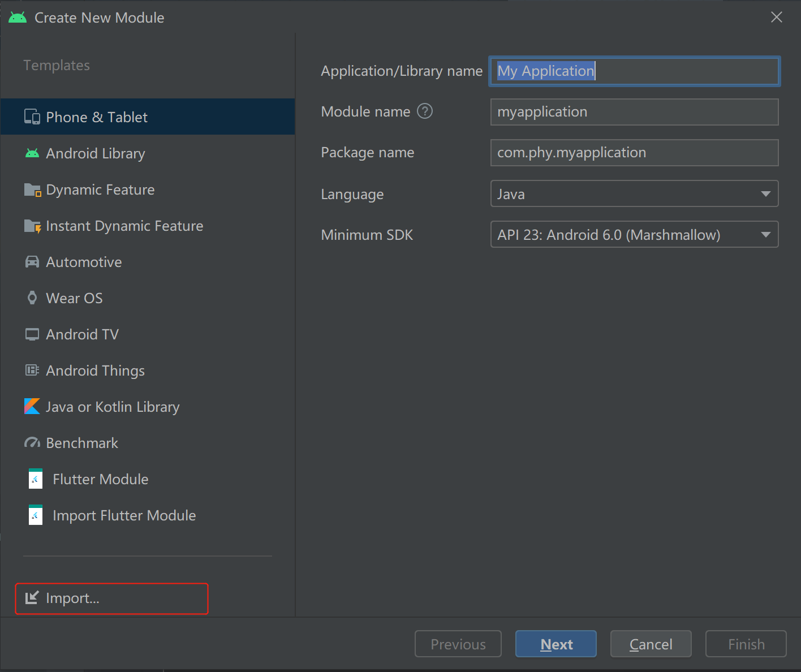The image size is (801, 672).
Task: Click the Package name label
Action: coord(368,152)
